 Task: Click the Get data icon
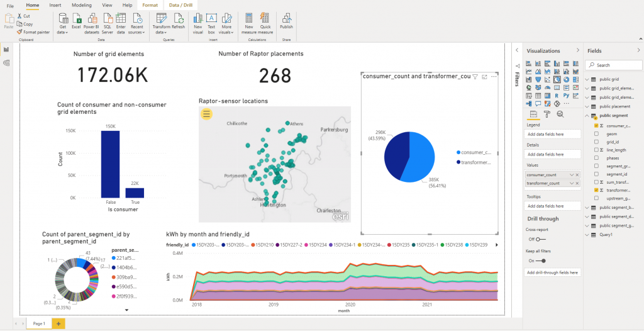pos(63,18)
